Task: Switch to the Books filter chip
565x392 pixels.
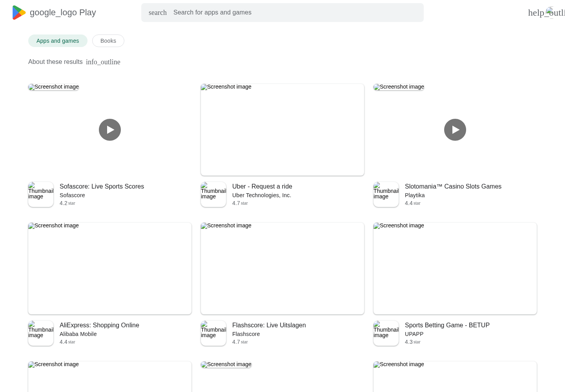Action: (108, 41)
